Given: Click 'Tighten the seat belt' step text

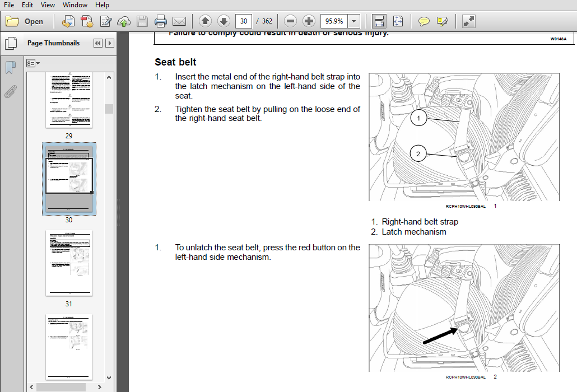Looking at the screenshot, I should tap(268, 114).
